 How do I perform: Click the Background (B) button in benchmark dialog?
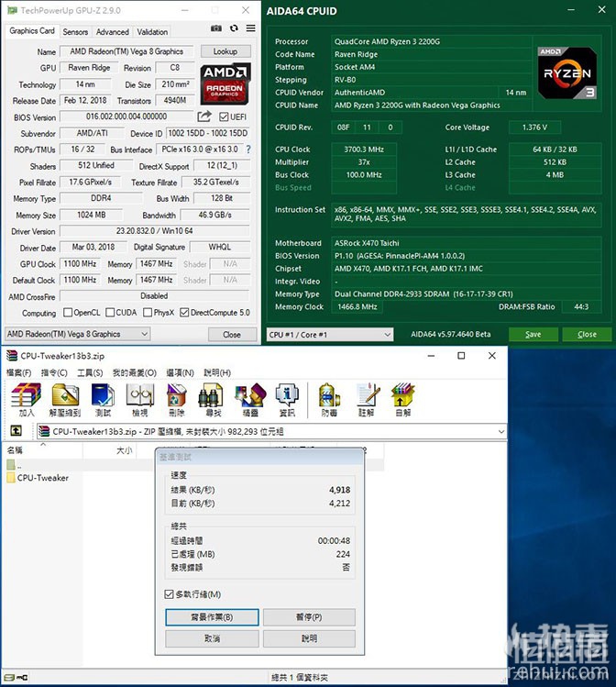(x=212, y=617)
